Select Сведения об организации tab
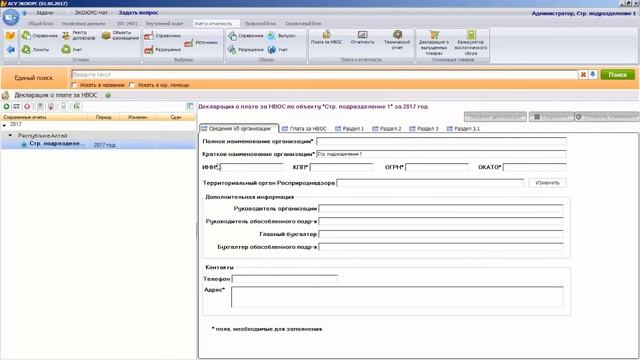640x360 pixels. point(239,129)
